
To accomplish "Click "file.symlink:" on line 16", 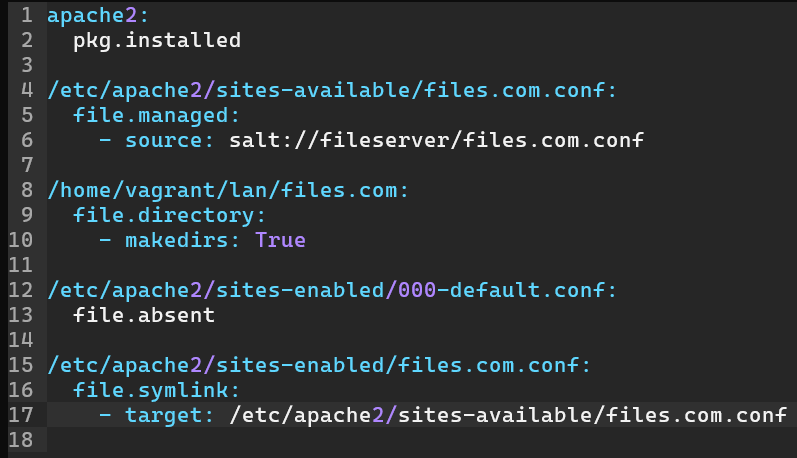I will pyautogui.click(x=157, y=389).
